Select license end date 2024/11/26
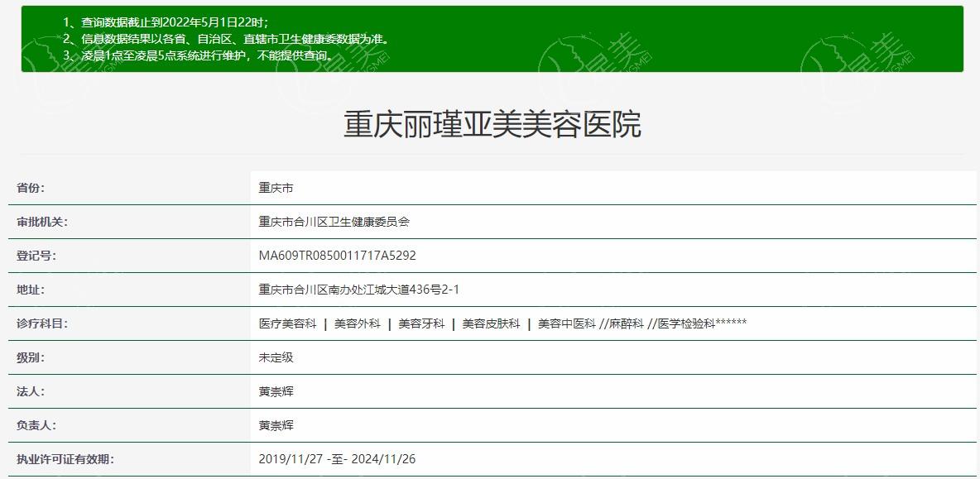The width and height of the screenshot is (980, 479). click(383, 459)
